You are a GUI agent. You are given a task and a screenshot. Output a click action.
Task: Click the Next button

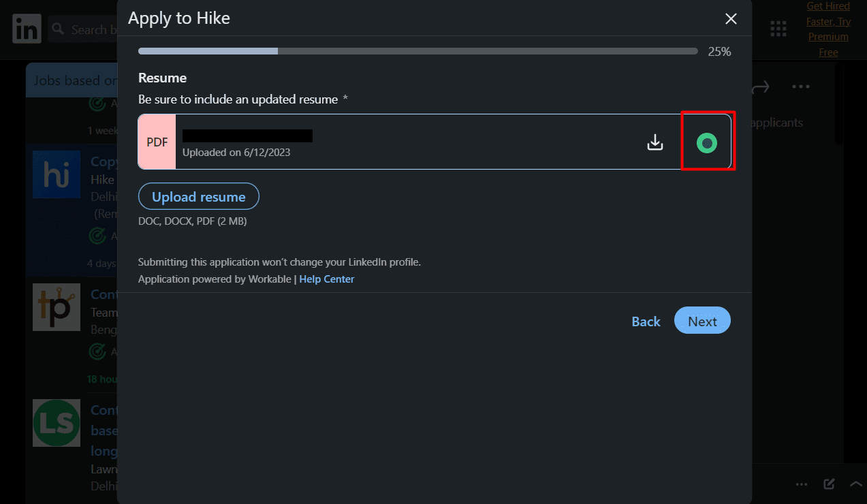(702, 321)
